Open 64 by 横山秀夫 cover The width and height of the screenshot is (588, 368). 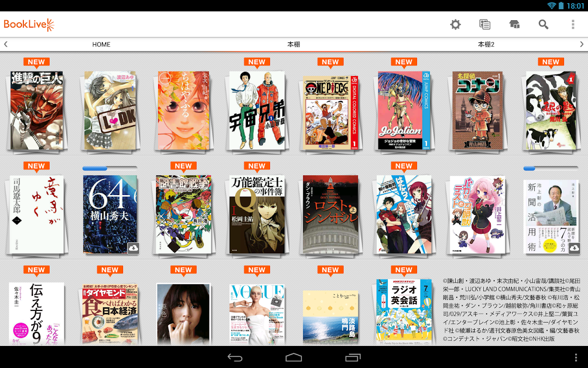tap(110, 214)
